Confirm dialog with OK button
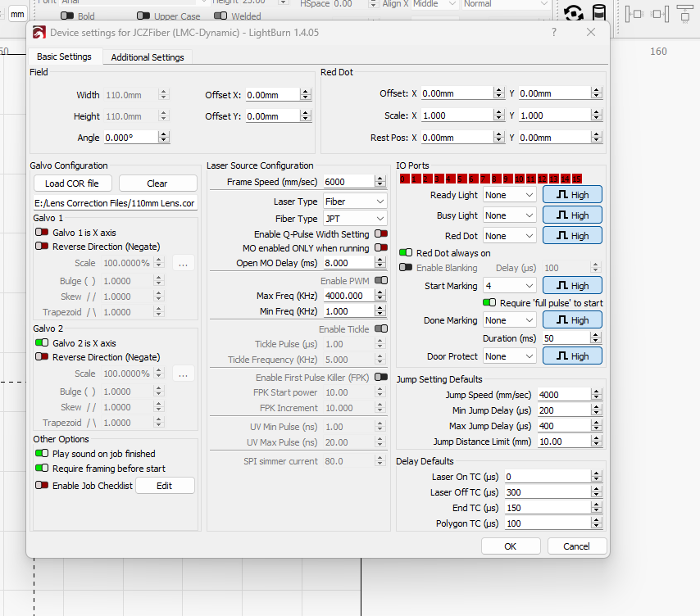700x616 pixels. [x=511, y=546]
